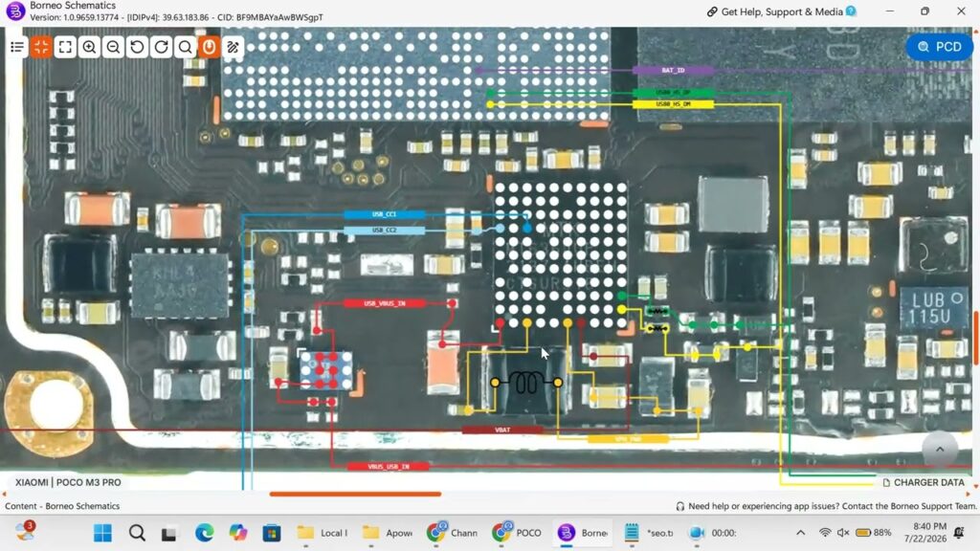Select the blue USB_CC1 net label

point(385,214)
